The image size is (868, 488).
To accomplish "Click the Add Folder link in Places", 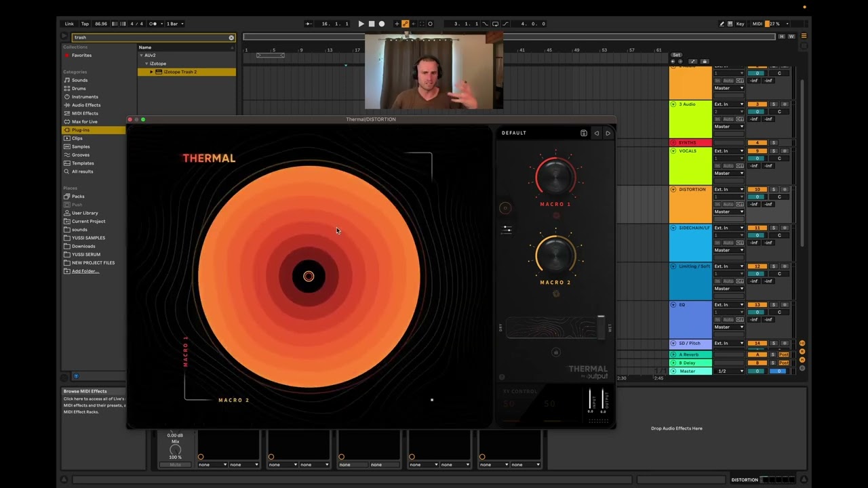I will click(x=85, y=271).
